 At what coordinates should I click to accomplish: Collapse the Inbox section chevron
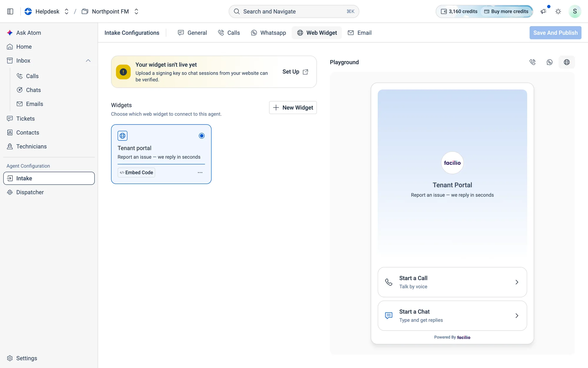coord(88,61)
